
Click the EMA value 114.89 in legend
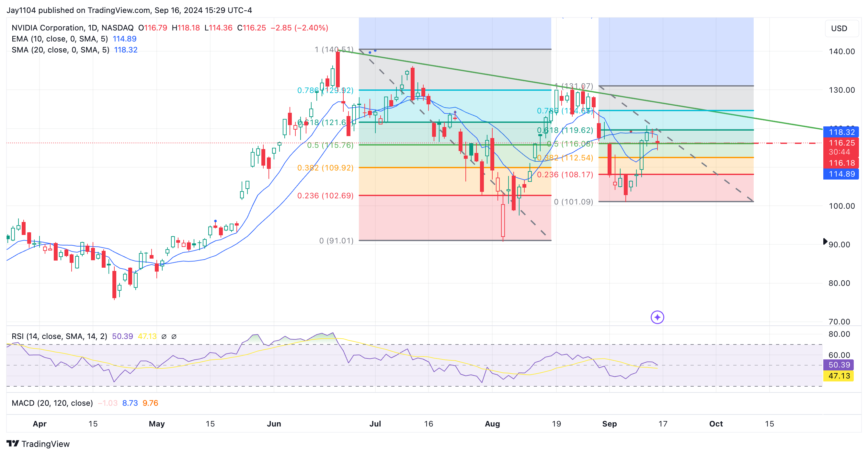(124, 39)
